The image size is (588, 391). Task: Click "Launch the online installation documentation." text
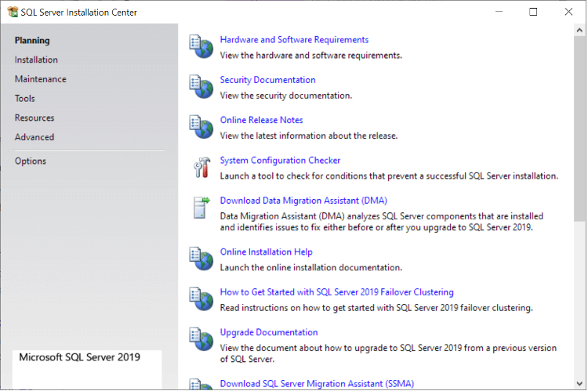311,268
